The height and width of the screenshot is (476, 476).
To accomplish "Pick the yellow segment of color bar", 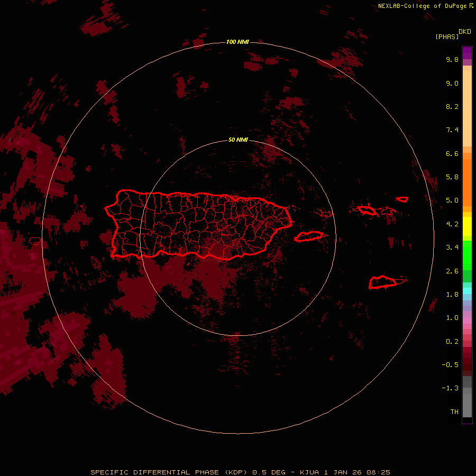I will pyautogui.click(x=467, y=226).
